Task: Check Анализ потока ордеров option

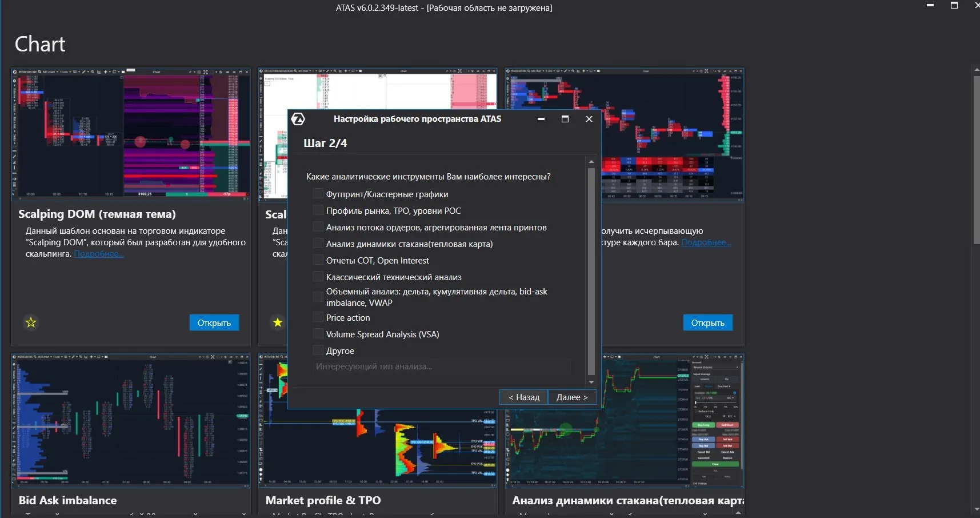Action: tap(318, 227)
